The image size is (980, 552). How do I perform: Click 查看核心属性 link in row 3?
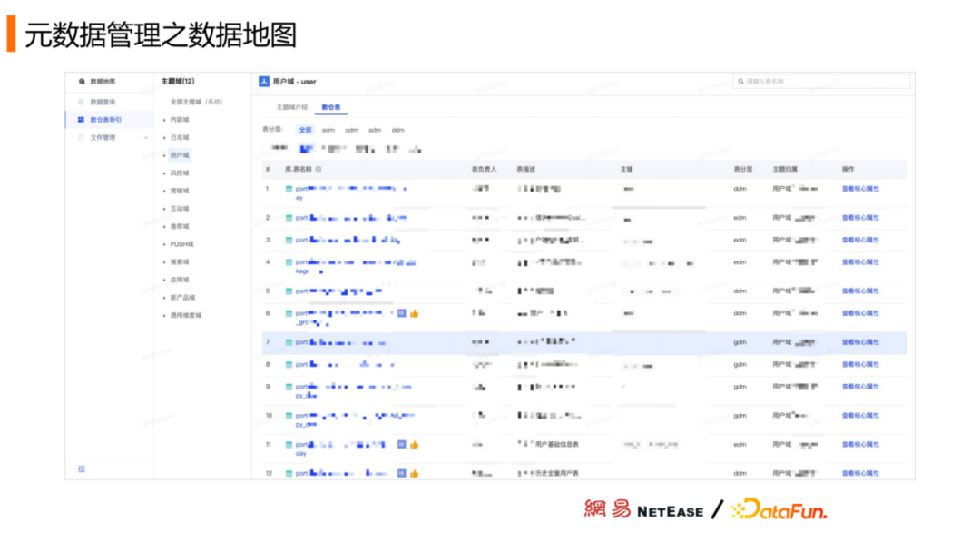(860, 240)
